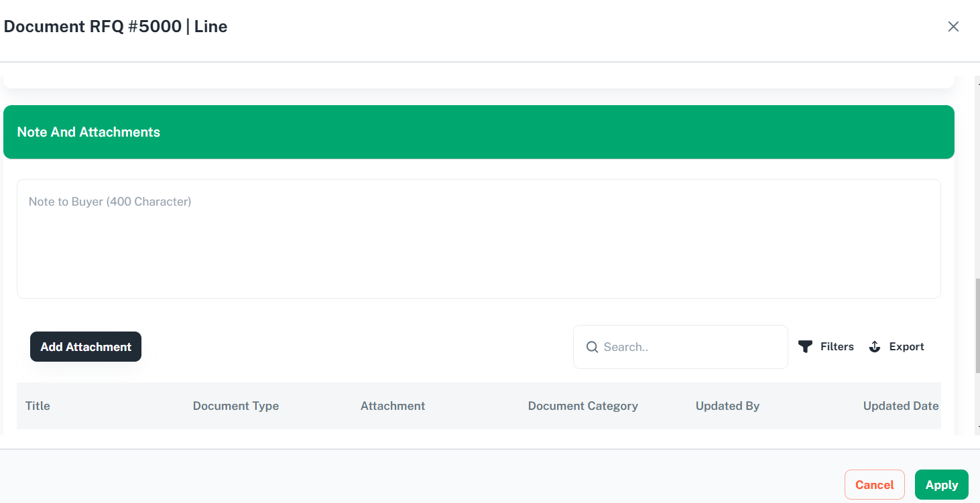Click the Filters funnel icon
The width and height of the screenshot is (980, 503).
tap(805, 347)
